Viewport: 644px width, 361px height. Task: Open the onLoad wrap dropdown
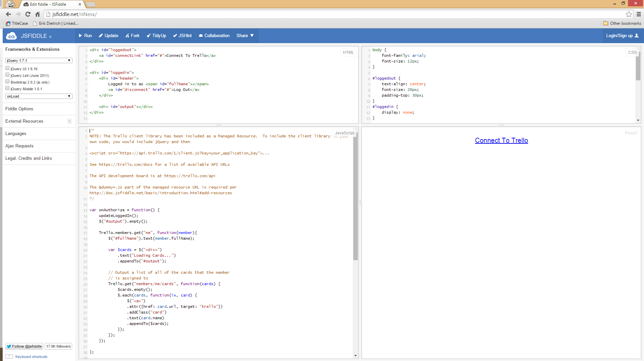(39, 96)
